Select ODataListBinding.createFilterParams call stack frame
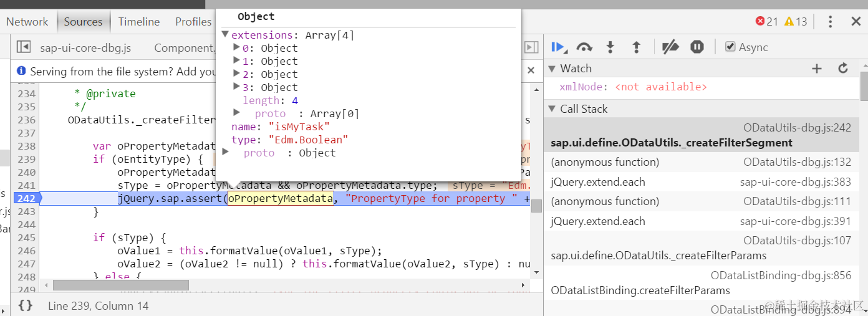Viewport: 868px width, 316px height. (701, 283)
